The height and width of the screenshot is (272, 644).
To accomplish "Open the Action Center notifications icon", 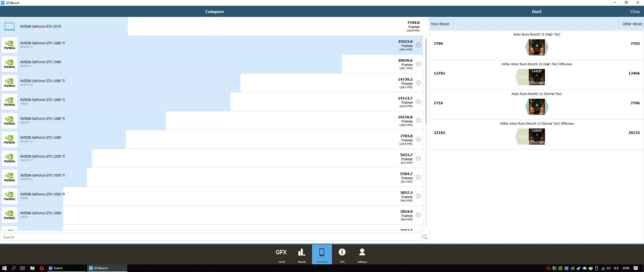I will 636,268.
